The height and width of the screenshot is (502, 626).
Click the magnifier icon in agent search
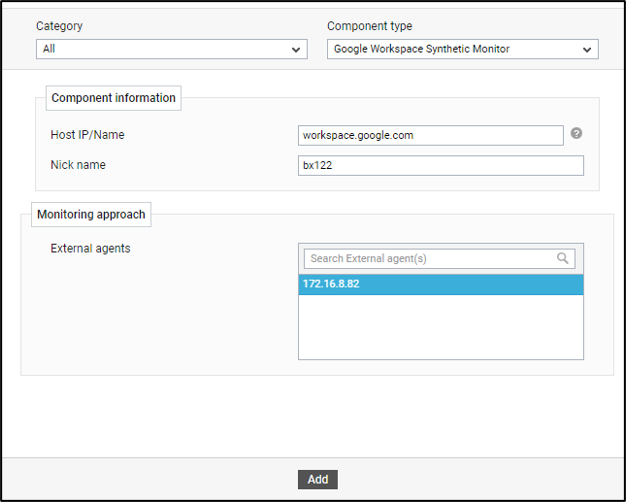[x=564, y=258]
